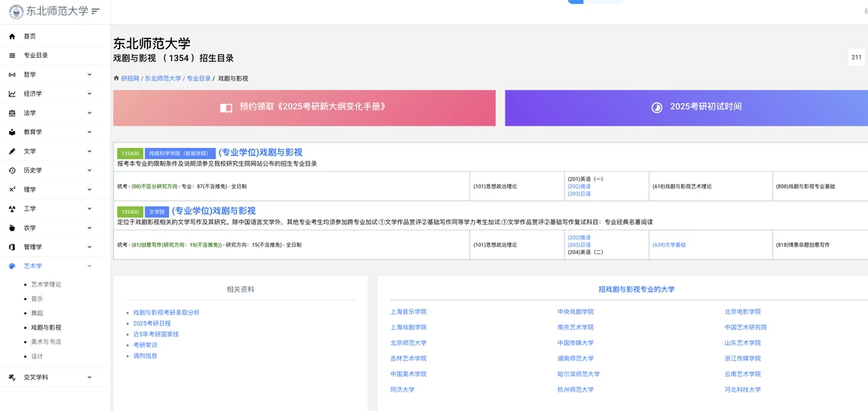868x411 pixels.
Task: Expand the 理学 menu chevron
Action: click(x=90, y=190)
